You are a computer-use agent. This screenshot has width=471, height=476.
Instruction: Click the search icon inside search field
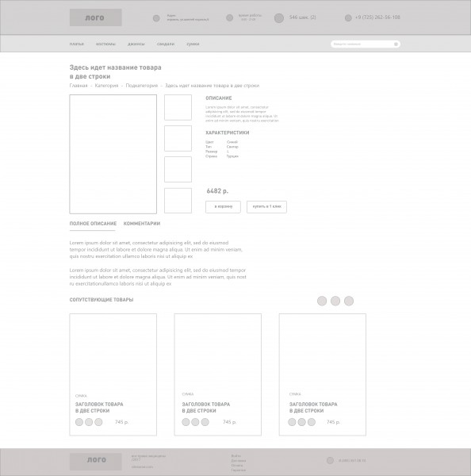[x=396, y=44]
